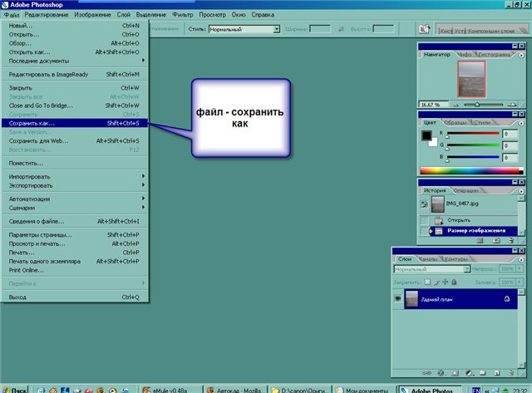Click the Navigator image preview thumbnail
The width and height of the screenshot is (532, 393).
pyautogui.click(x=470, y=81)
